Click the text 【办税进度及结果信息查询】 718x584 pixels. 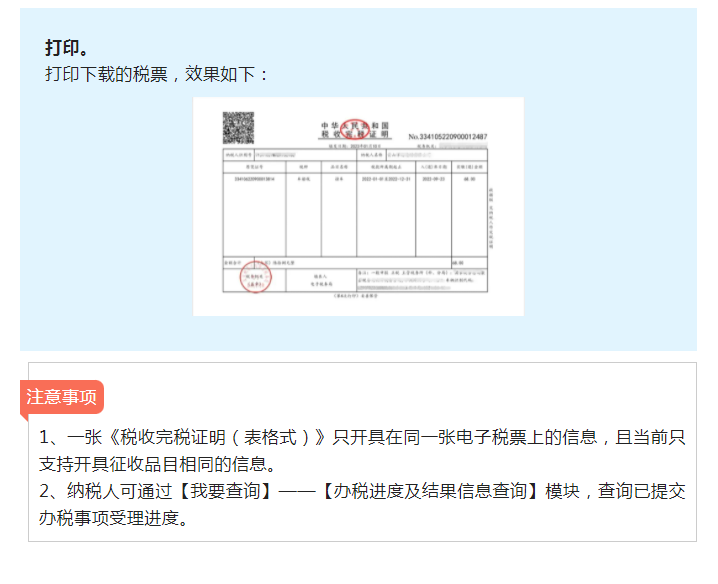tap(430, 491)
